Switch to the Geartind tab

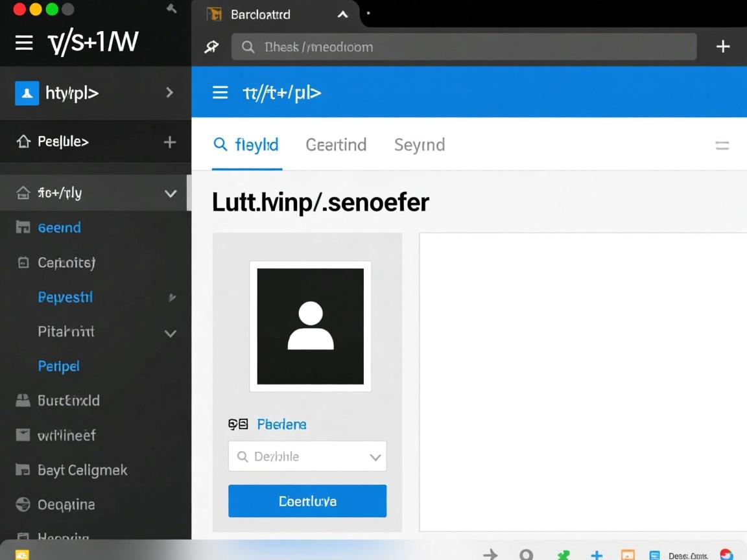(x=336, y=145)
